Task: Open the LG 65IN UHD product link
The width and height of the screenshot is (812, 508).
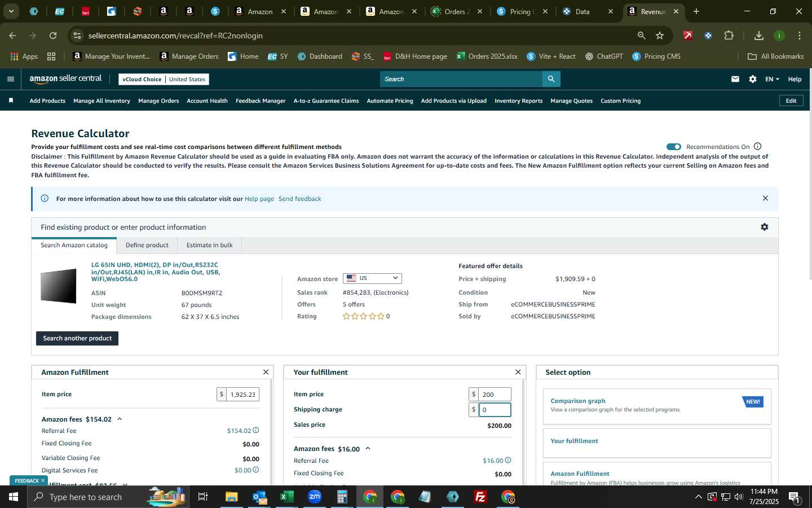Action: (x=155, y=271)
